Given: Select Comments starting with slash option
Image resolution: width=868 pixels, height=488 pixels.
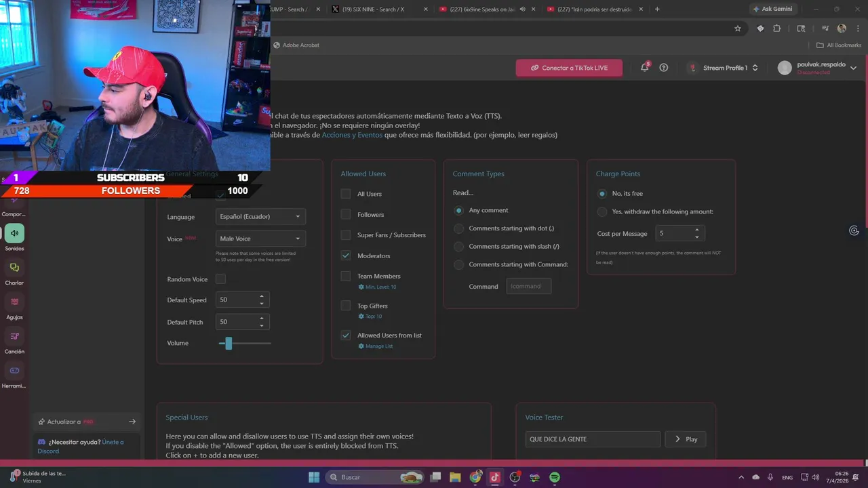Looking at the screenshot, I should click(459, 247).
